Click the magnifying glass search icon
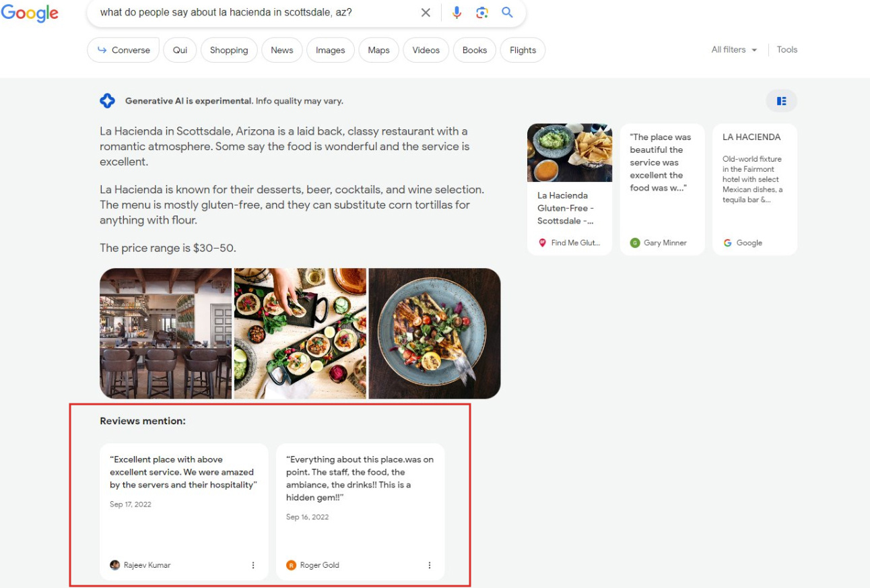Image resolution: width=870 pixels, height=588 pixels. [507, 13]
